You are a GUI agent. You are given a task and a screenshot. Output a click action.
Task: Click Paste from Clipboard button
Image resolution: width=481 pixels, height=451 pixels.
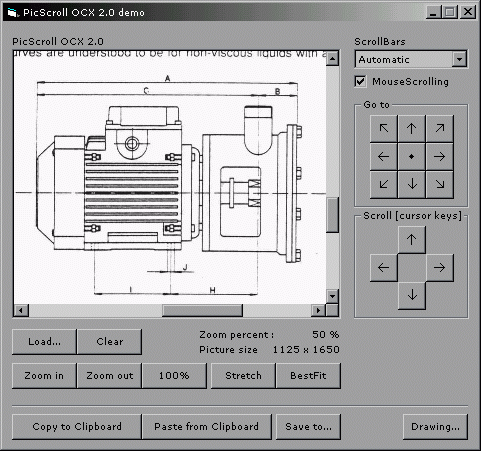[207, 427]
